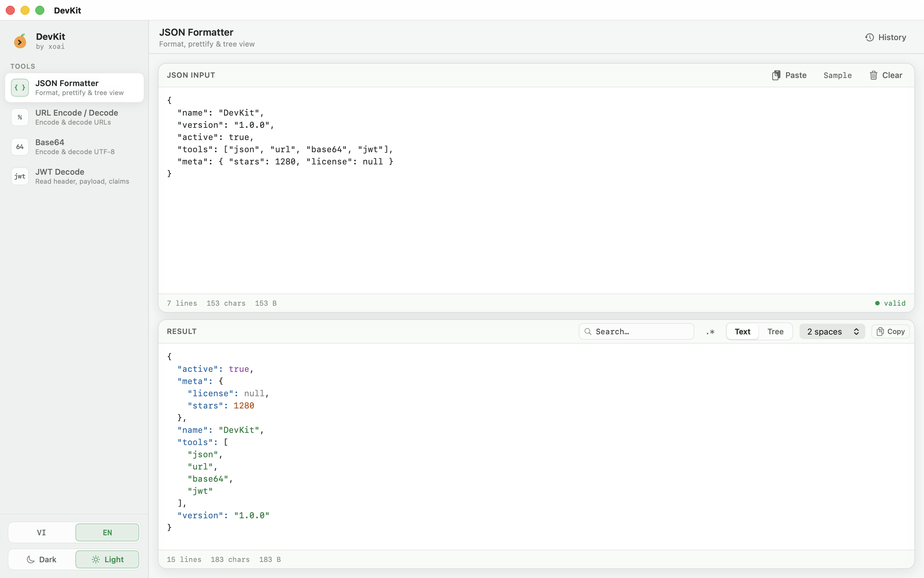The image size is (924, 578).
Task: Click the TOOLS section heading
Action: [23, 66]
